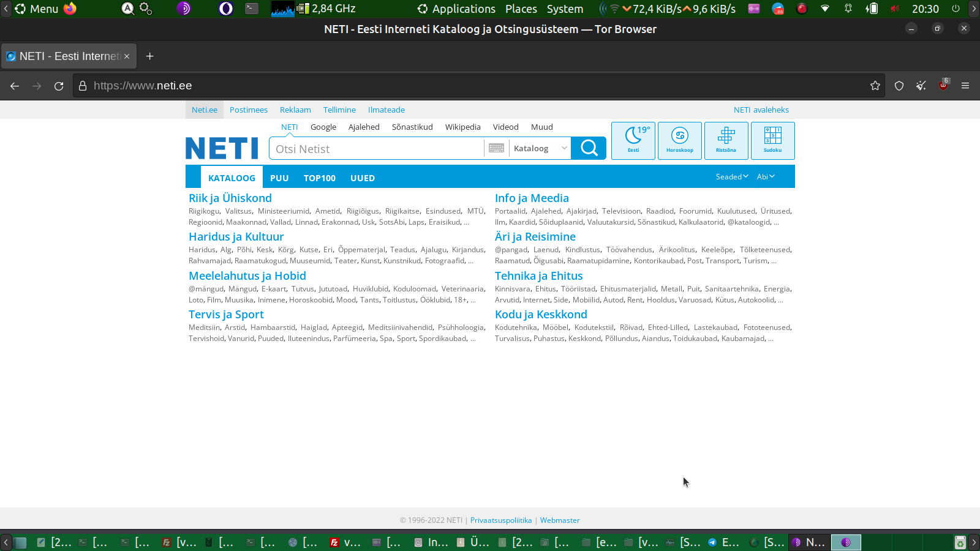Click the clock showing 20:30
The width and height of the screenshot is (980, 551).
point(925,9)
